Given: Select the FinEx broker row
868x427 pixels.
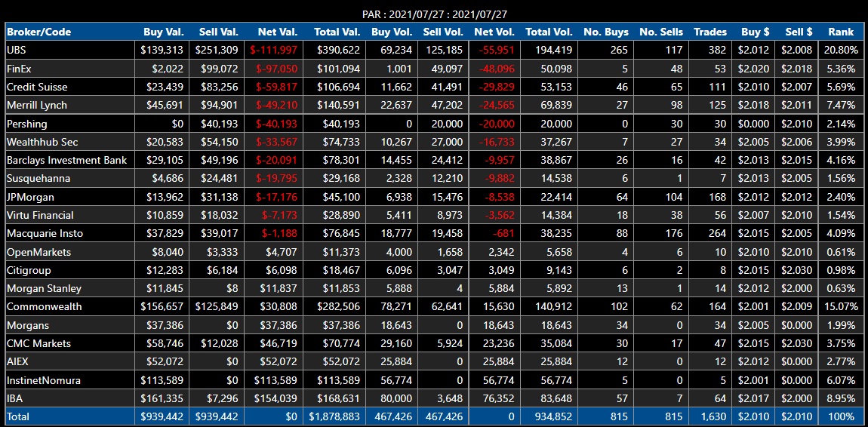Looking at the screenshot, I should [434, 69].
